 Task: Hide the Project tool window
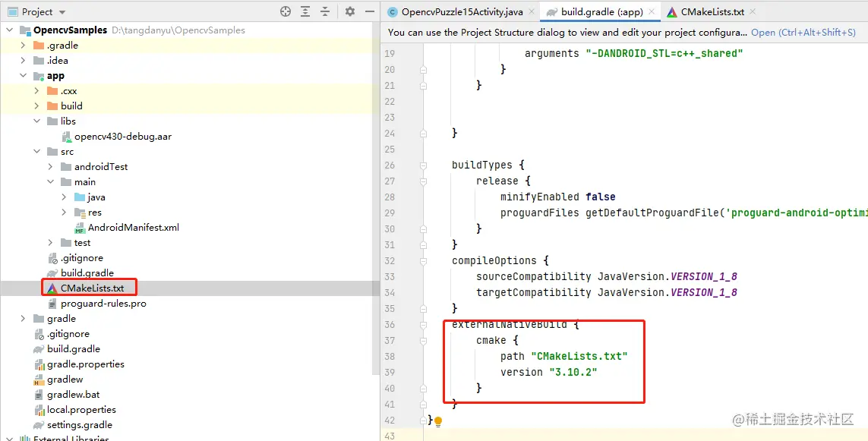tap(369, 11)
